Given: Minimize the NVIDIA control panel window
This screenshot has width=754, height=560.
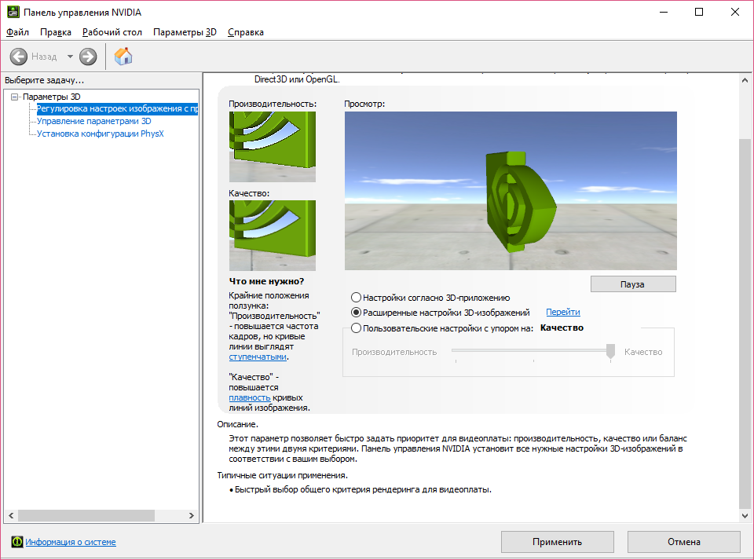Looking at the screenshot, I should click(x=664, y=12).
